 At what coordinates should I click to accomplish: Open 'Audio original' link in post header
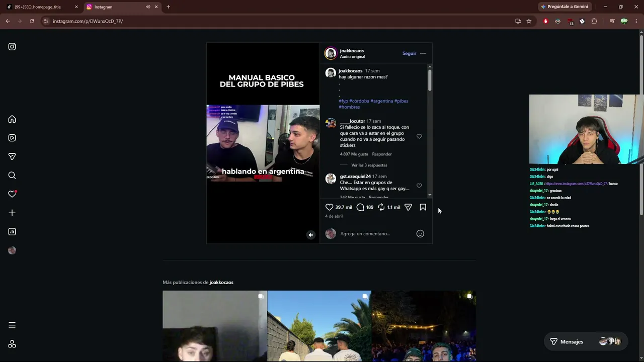pyautogui.click(x=352, y=57)
